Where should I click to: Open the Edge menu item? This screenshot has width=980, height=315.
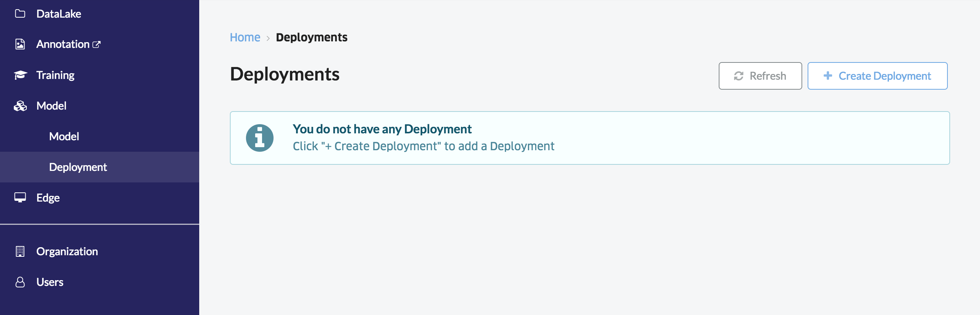(100, 198)
